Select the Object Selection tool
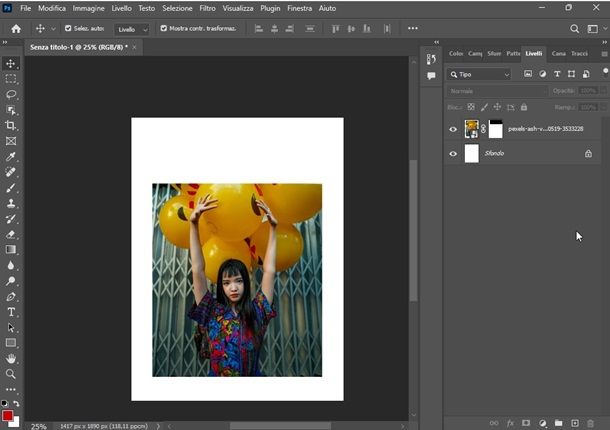The width and height of the screenshot is (610, 430). 11,110
